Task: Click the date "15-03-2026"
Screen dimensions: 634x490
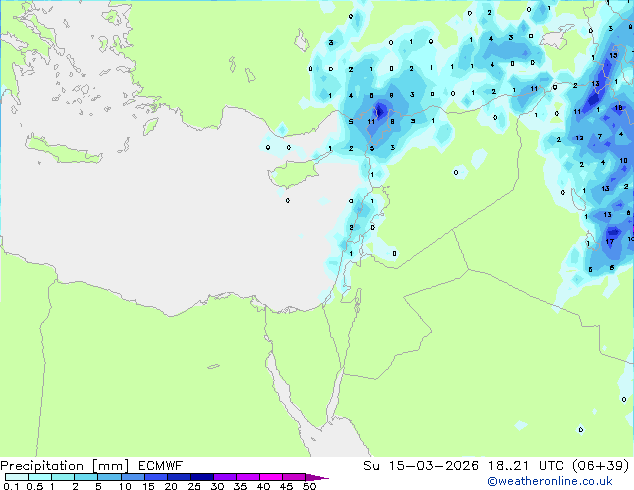Action: click(434, 466)
